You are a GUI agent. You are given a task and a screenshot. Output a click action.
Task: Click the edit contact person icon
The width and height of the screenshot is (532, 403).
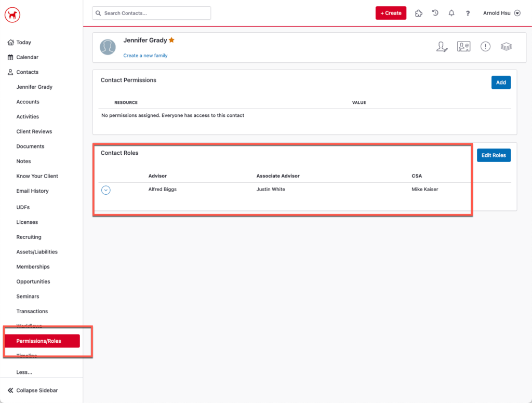click(442, 47)
